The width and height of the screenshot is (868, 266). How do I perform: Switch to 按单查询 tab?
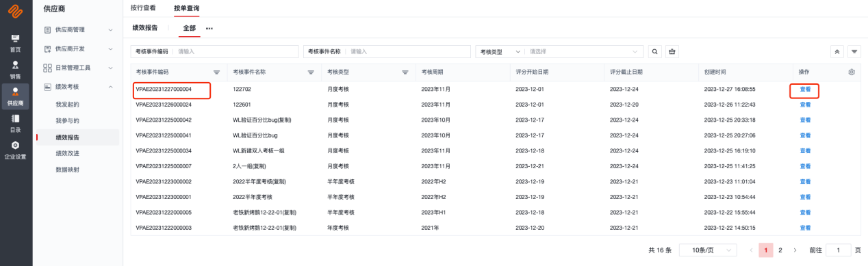tap(186, 8)
